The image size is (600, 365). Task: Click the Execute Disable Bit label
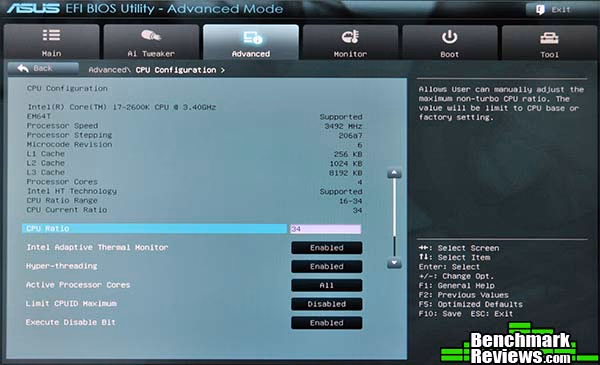(x=71, y=323)
